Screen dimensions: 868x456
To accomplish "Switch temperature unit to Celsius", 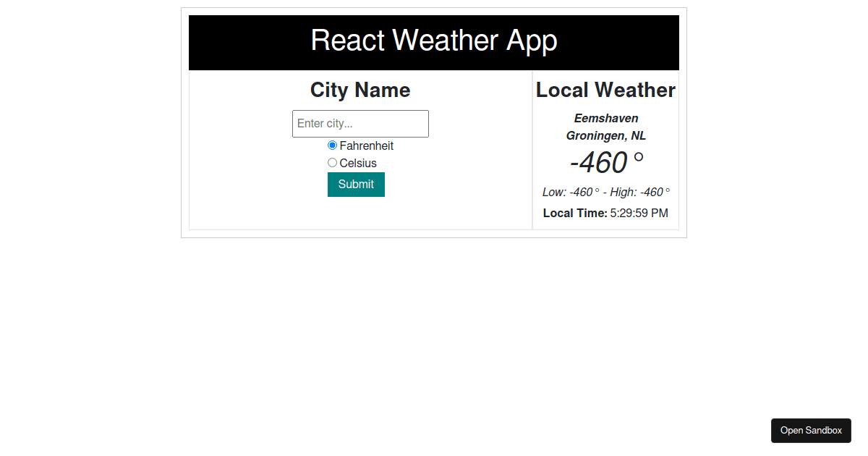I will pyautogui.click(x=332, y=162).
